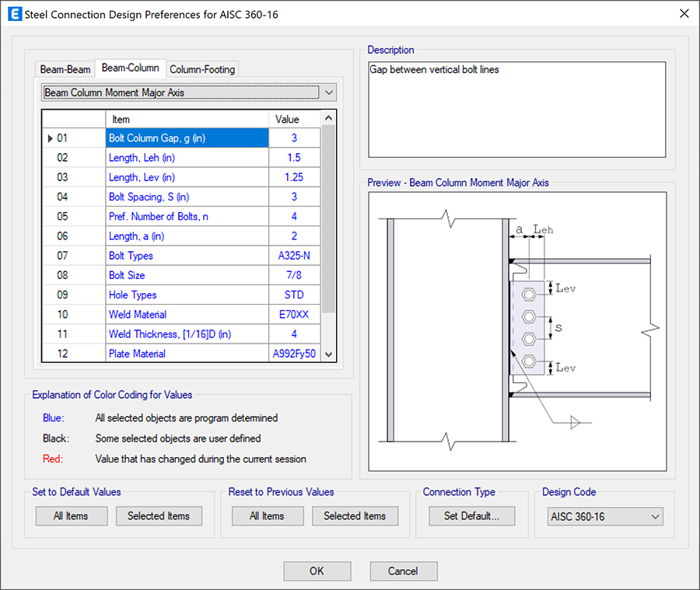This screenshot has height=590, width=700.
Task: Edit the Bolt Size value 7/8
Action: point(294,275)
